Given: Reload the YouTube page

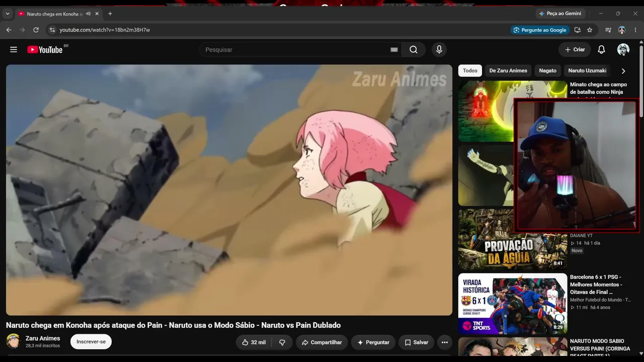Looking at the screenshot, I should 36,30.
